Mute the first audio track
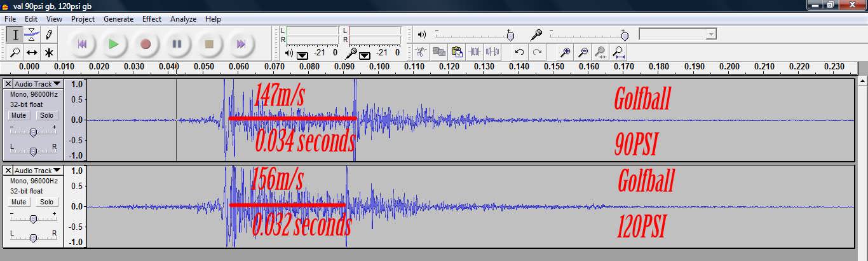868x261 pixels. tap(18, 115)
